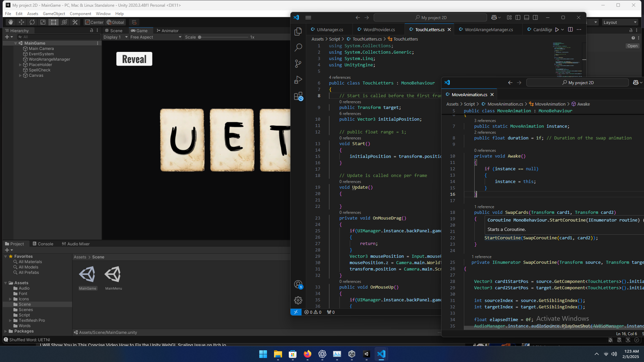Open the GameObject menu
This screenshot has width=644, height=362.
coord(54,14)
